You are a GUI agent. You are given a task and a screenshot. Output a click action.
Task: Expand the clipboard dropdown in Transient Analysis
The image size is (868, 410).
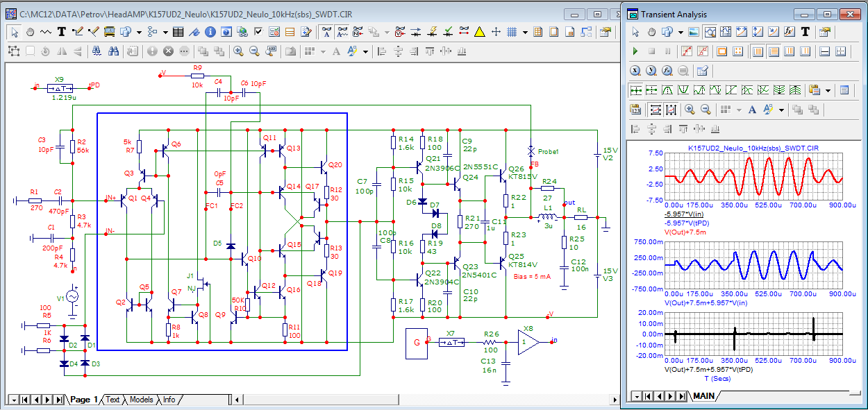828,90
